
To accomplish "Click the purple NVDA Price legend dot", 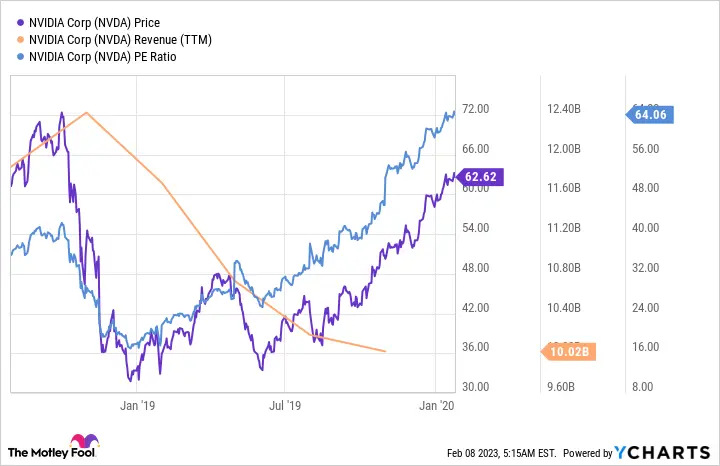I will tap(20, 22).
